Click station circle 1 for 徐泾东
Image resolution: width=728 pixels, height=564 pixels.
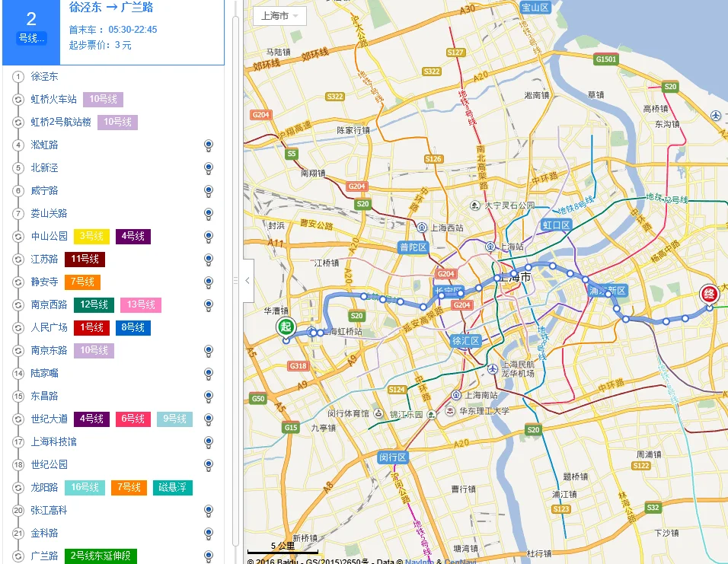tap(17, 76)
